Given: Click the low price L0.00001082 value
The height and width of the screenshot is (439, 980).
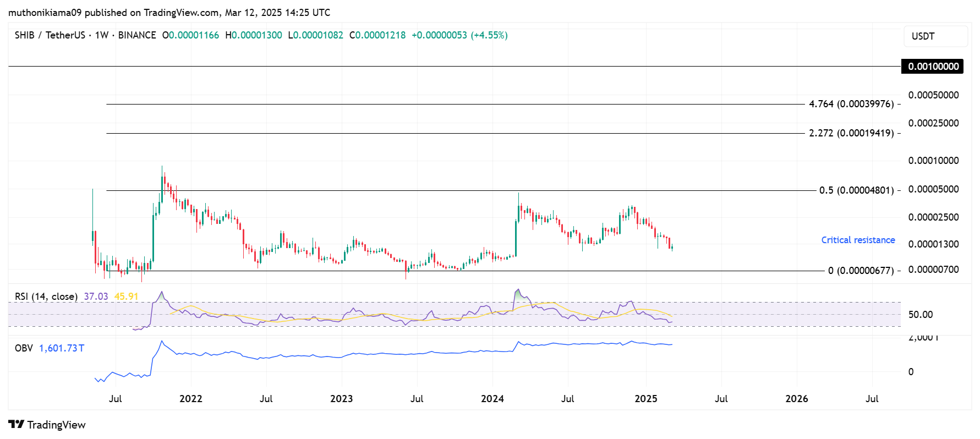Looking at the screenshot, I should (316, 35).
